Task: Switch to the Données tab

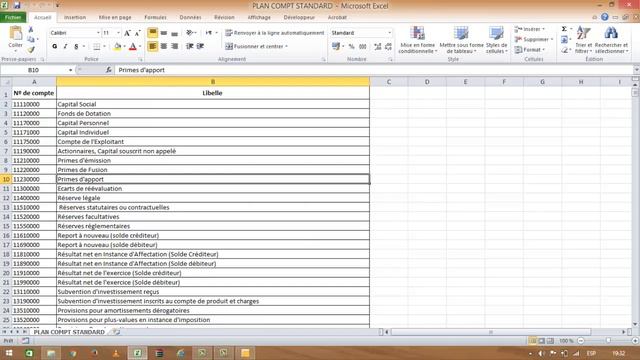Action: click(x=190, y=18)
